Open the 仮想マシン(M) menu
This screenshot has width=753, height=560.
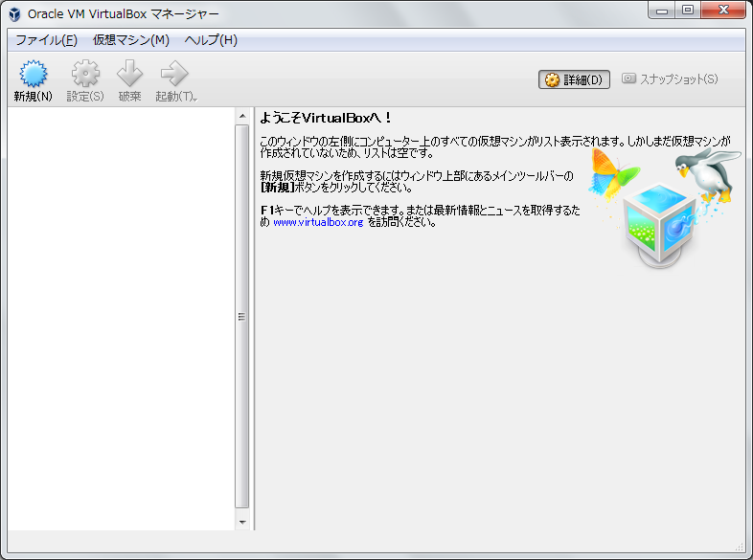(x=130, y=40)
